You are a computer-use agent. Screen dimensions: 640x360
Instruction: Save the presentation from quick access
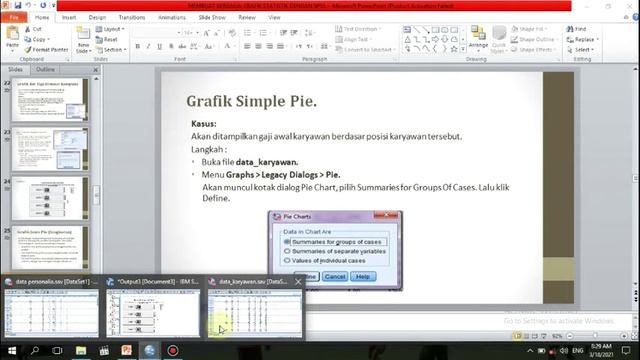pyautogui.click(x=18, y=5)
